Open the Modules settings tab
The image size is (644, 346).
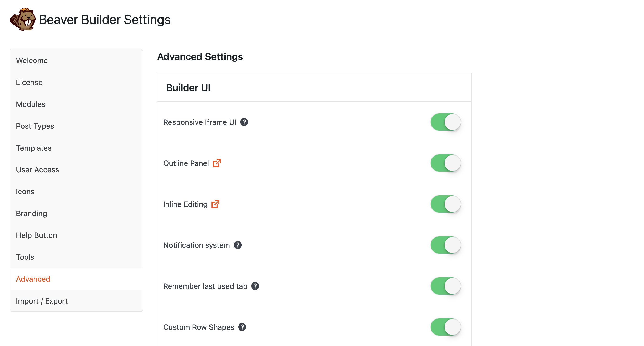coord(31,104)
